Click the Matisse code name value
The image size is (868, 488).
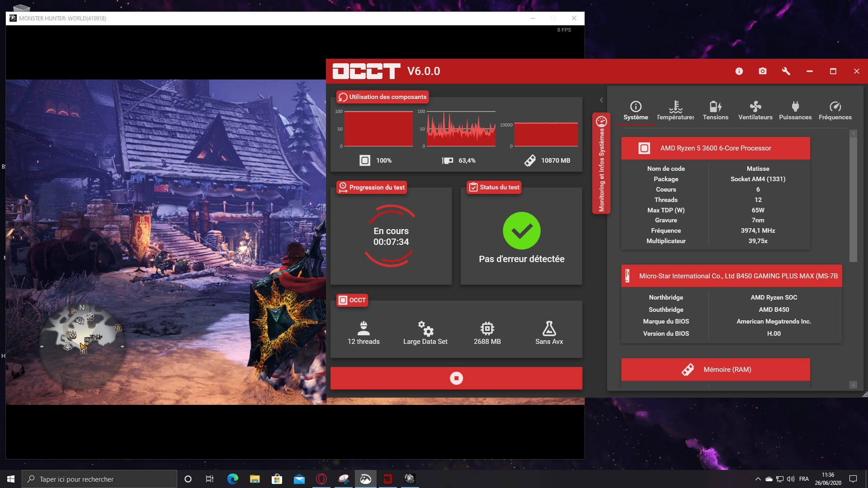pyautogui.click(x=758, y=169)
